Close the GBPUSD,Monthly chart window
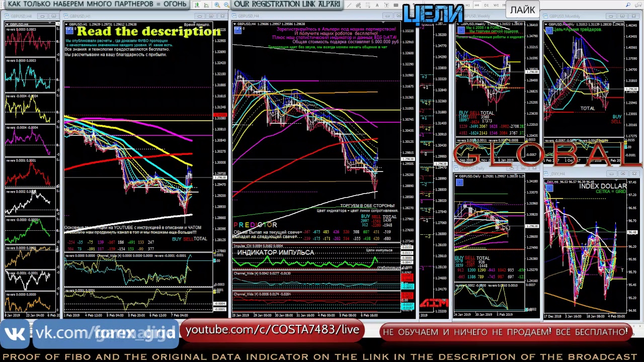The height and width of the screenshot is (362, 644). coord(634,16)
